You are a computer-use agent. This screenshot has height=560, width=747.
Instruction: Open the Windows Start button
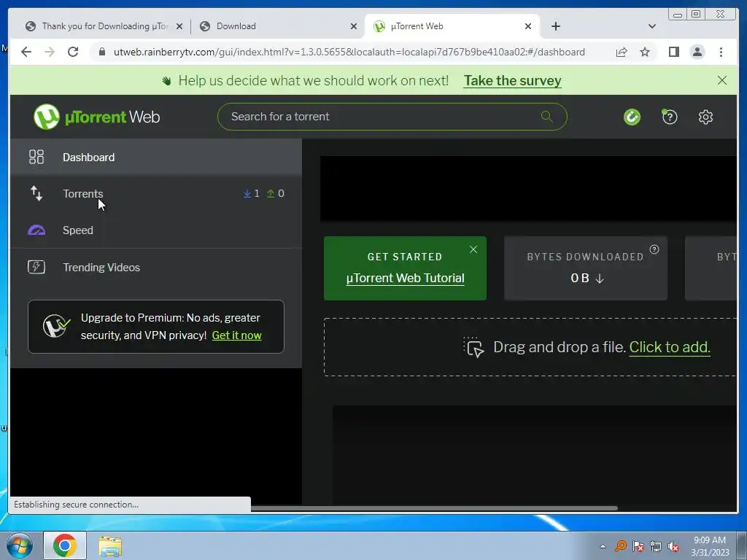20,545
